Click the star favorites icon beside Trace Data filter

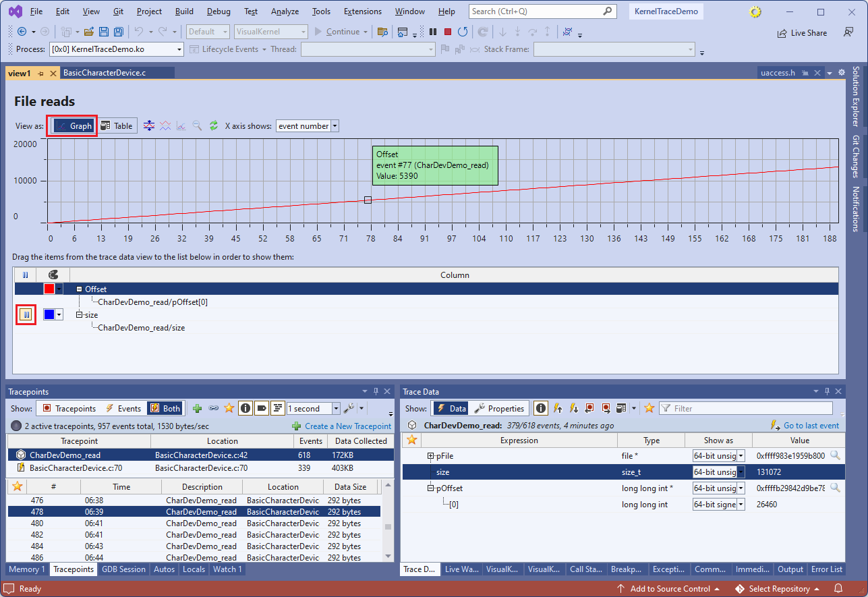(x=649, y=408)
